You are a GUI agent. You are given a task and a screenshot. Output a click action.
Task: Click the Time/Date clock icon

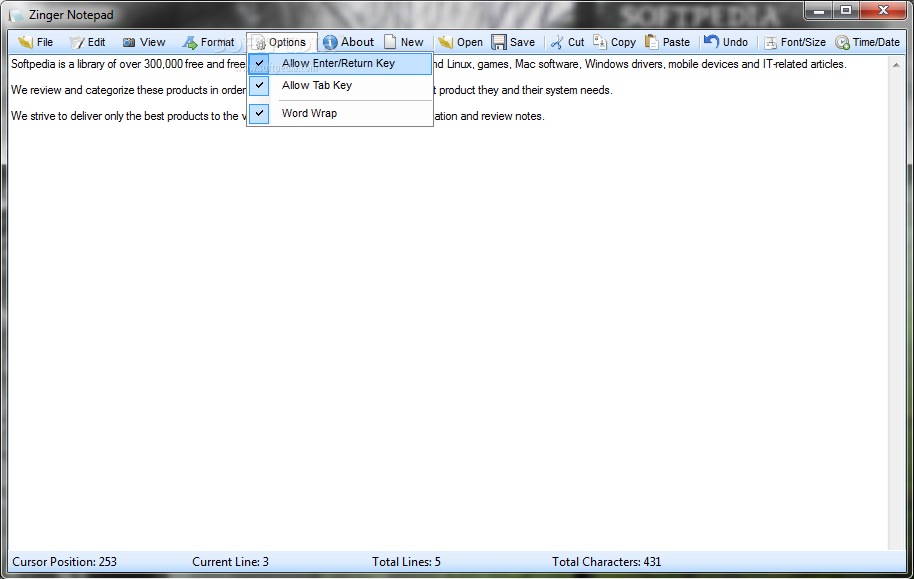pos(842,43)
